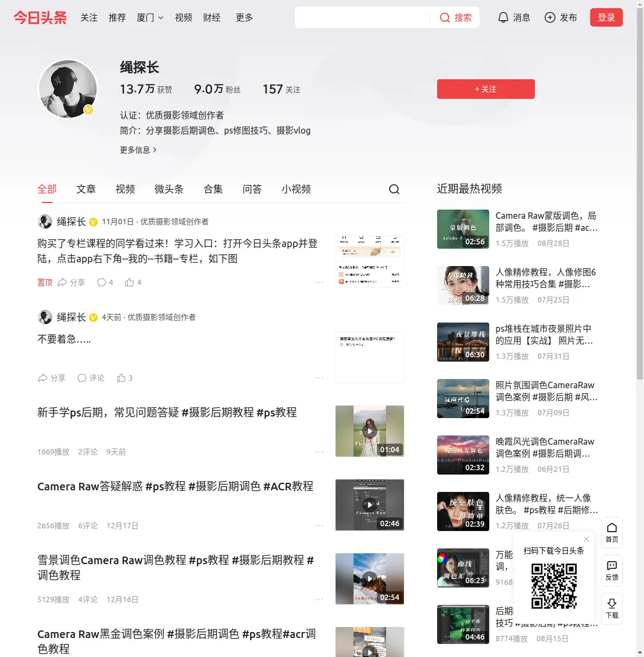Open the 雪景调色Camera Raw video title
The width and height of the screenshot is (644, 657).
click(176, 567)
